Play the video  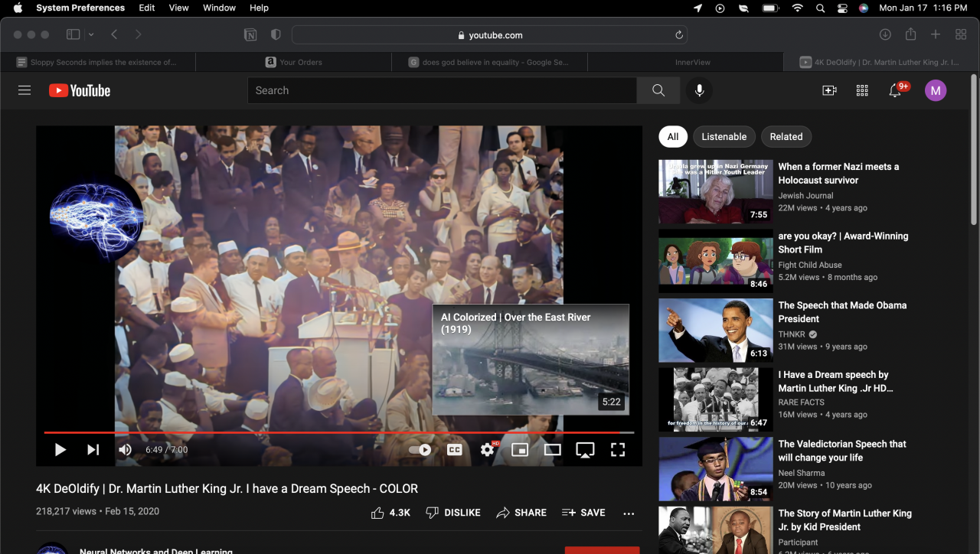[x=60, y=450]
